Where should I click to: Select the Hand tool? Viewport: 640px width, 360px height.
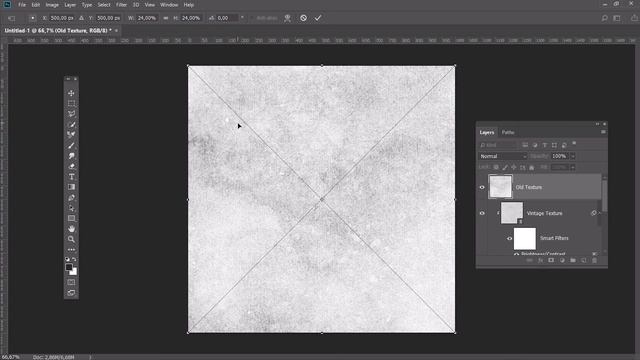pos(71,229)
